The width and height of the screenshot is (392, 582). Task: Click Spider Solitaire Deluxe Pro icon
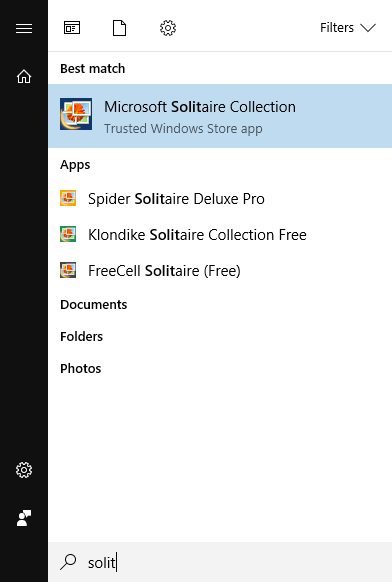(x=68, y=198)
